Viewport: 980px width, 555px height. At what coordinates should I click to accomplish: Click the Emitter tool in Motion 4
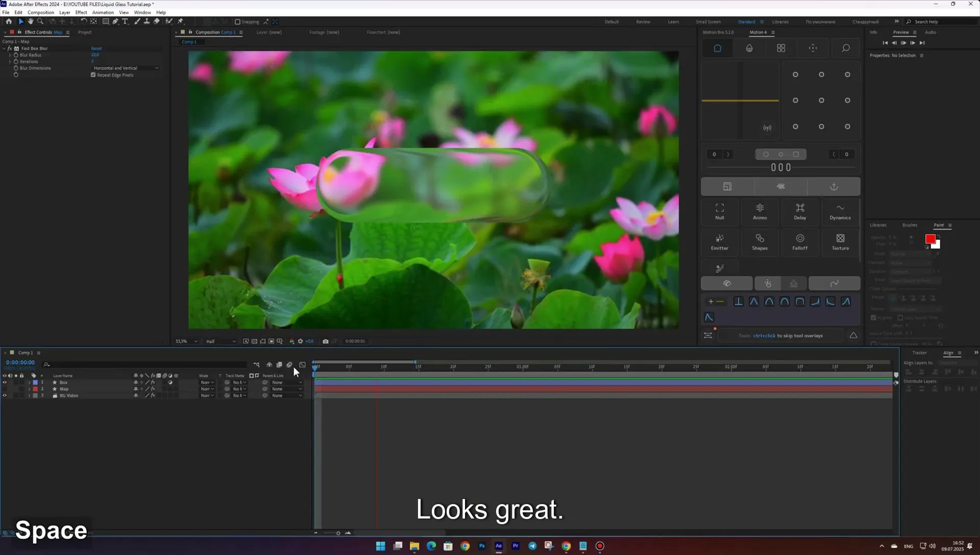pos(719,242)
